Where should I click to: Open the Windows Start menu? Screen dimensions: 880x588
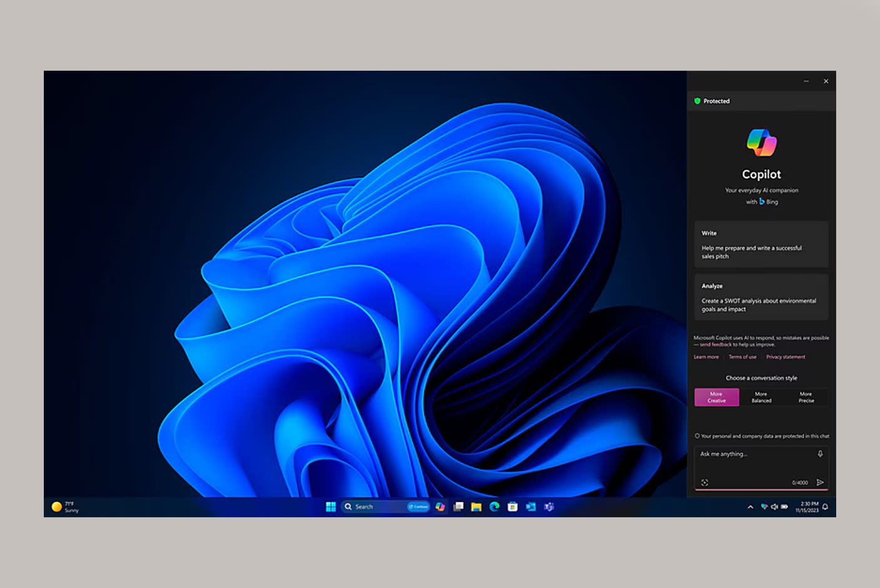(331, 507)
